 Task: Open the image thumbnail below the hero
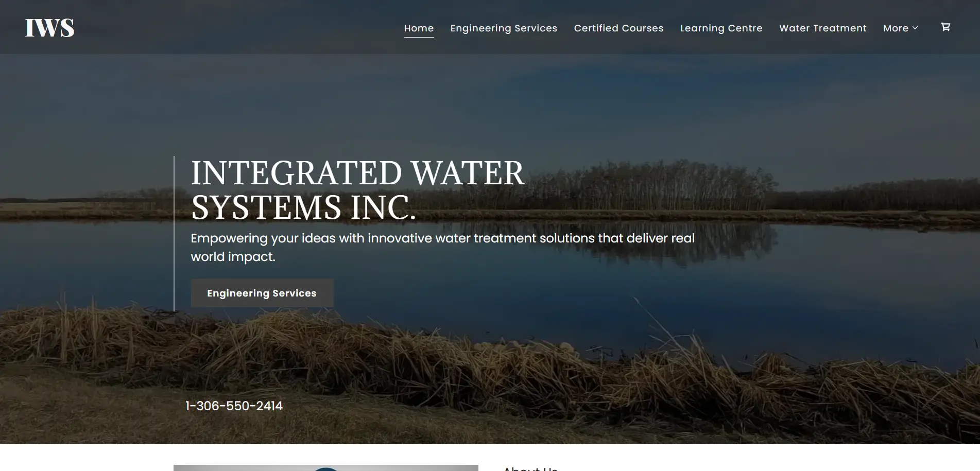pyautogui.click(x=326, y=468)
